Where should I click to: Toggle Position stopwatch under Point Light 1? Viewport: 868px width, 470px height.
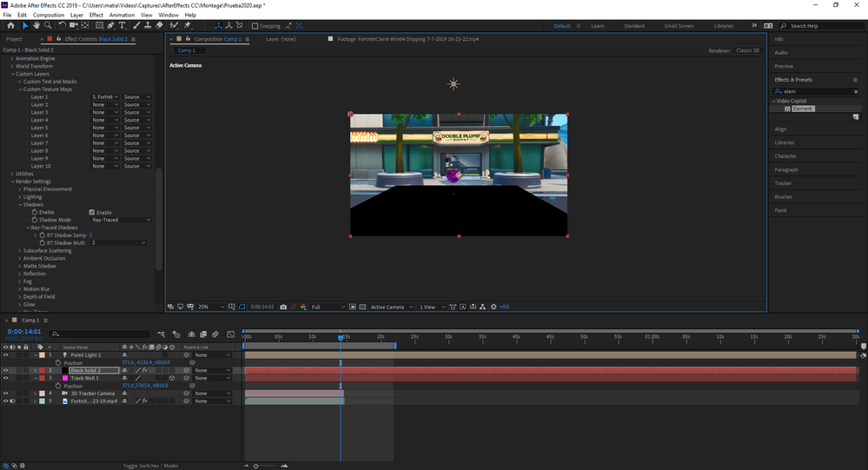58,362
